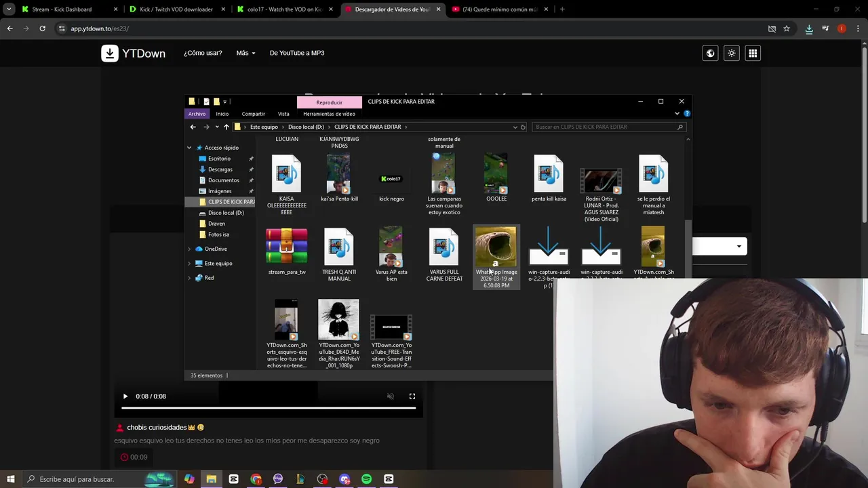Bookmark this page with star icon
Image resolution: width=868 pixels, height=488 pixels.
tap(787, 28)
